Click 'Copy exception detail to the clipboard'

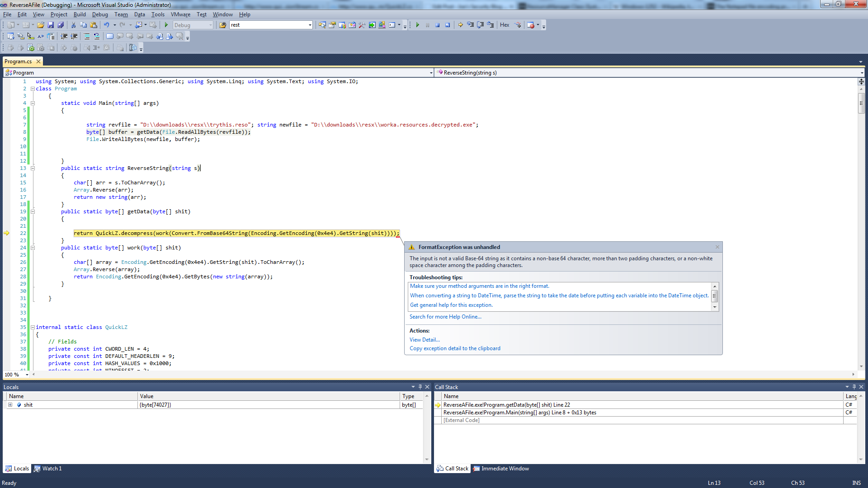tap(455, 348)
